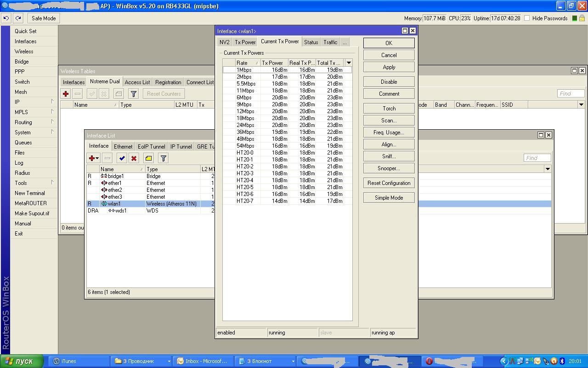Toggle the Hide Passwords checkbox
The width and height of the screenshot is (588, 368).
pyautogui.click(x=527, y=18)
